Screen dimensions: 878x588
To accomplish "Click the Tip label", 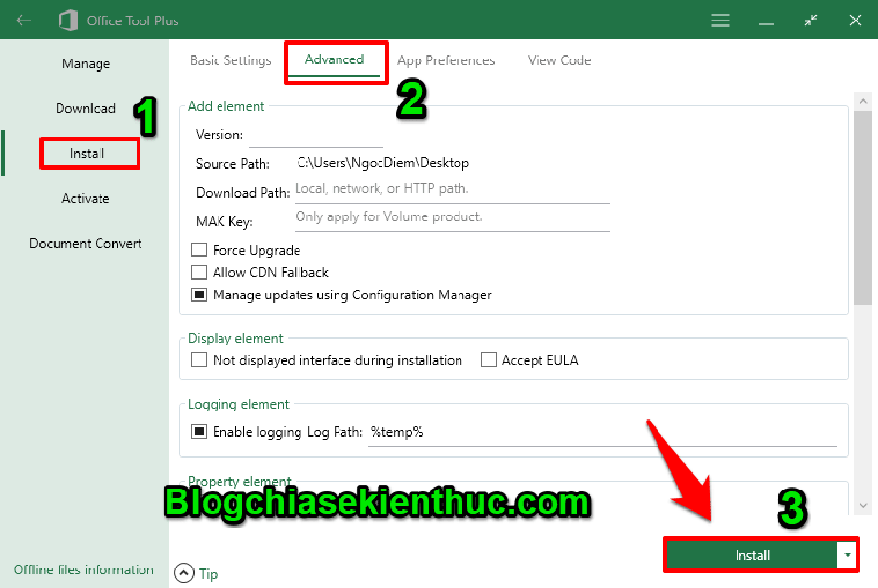I will tap(209, 574).
